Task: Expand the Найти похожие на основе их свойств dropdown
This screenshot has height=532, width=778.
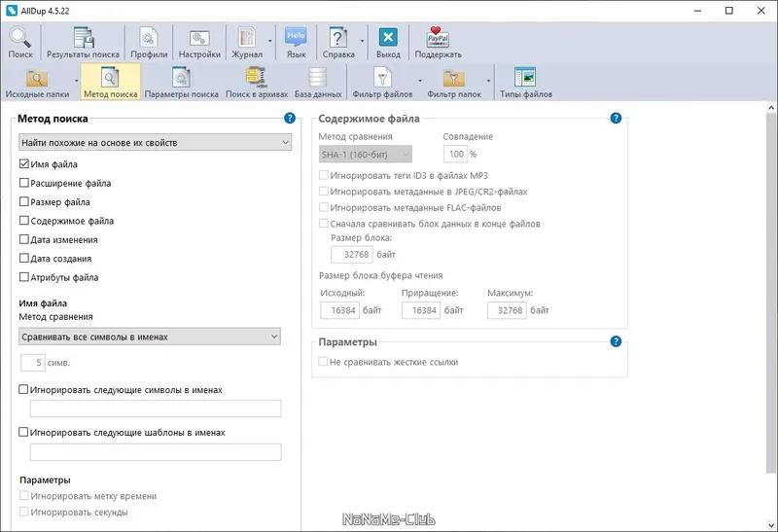Action: pos(155,142)
